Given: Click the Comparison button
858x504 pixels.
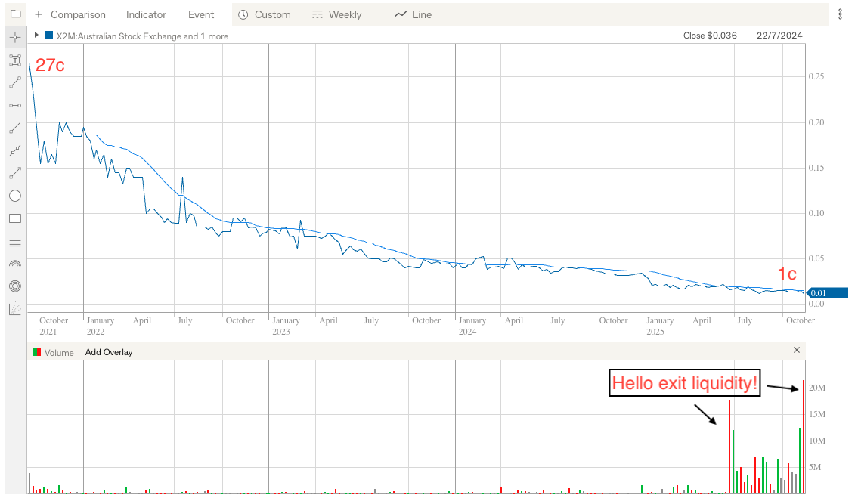Looking at the screenshot, I should pyautogui.click(x=70, y=14).
